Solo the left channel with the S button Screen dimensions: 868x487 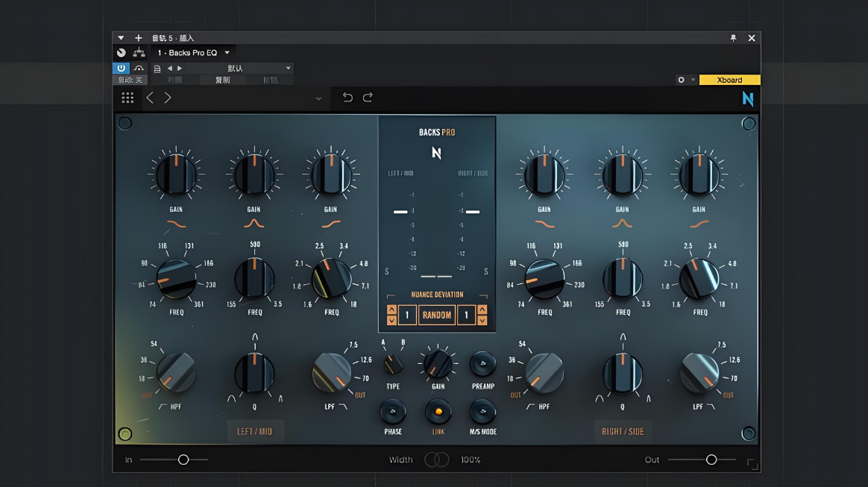click(x=387, y=271)
